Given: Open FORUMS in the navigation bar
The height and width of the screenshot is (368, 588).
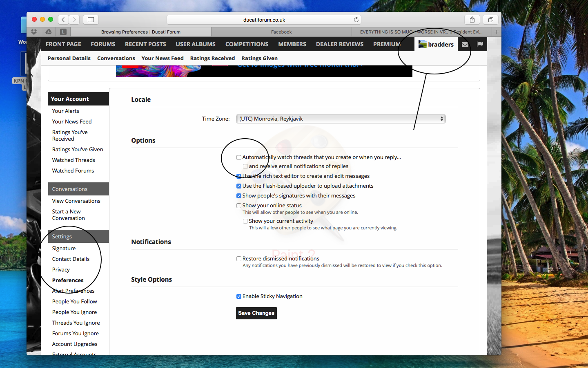Looking at the screenshot, I should pyautogui.click(x=103, y=44).
